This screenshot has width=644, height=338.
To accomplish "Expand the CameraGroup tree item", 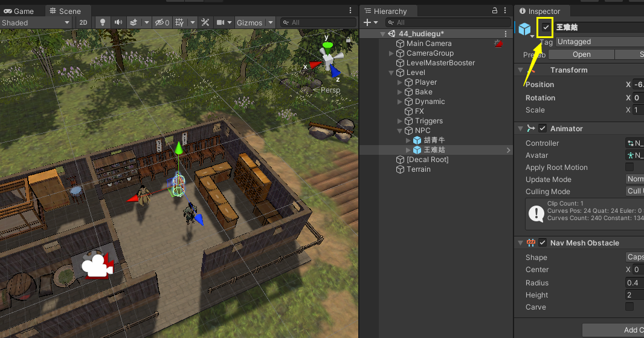I will [x=391, y=53].
